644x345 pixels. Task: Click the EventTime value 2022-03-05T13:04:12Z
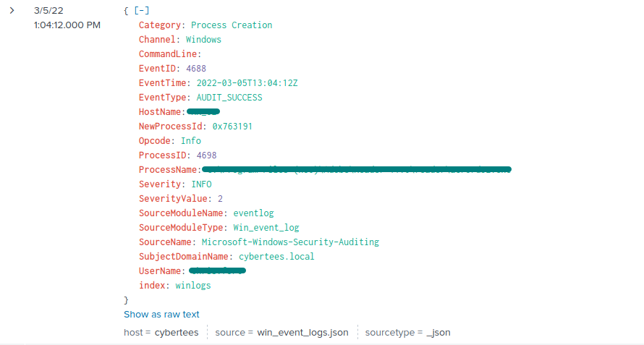pos(247,83)
